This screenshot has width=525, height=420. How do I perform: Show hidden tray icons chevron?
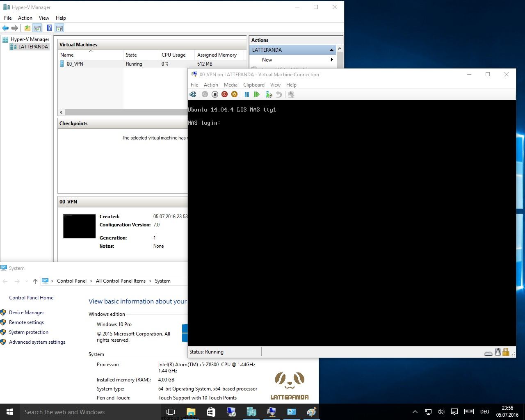415,412
